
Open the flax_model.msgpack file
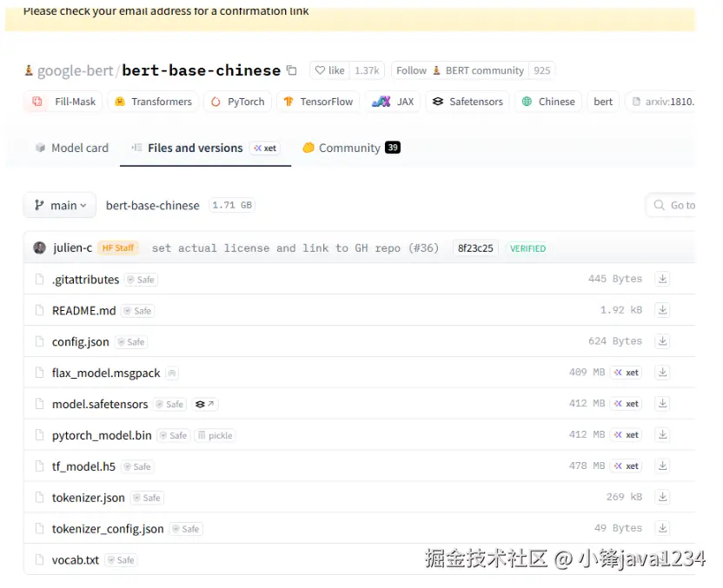point(106,373)
